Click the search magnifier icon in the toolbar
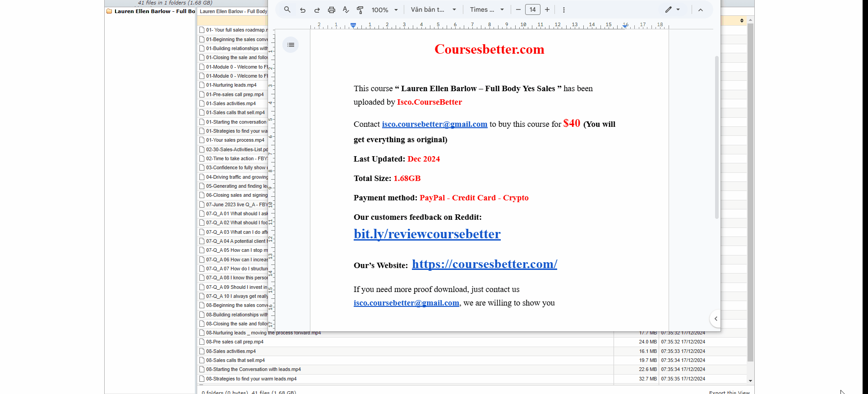Screen dimensions: 868x394 [287, 9]
